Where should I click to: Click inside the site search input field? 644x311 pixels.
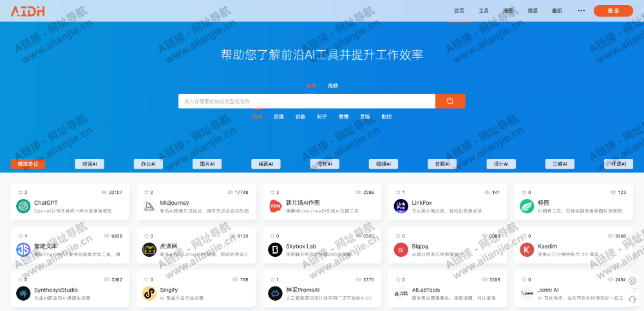307,101
